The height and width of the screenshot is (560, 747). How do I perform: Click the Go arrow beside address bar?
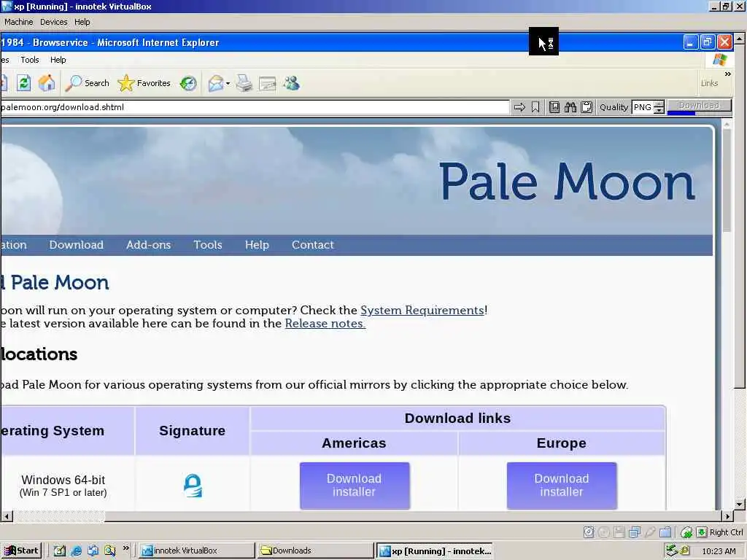click(x=519, y=107)
